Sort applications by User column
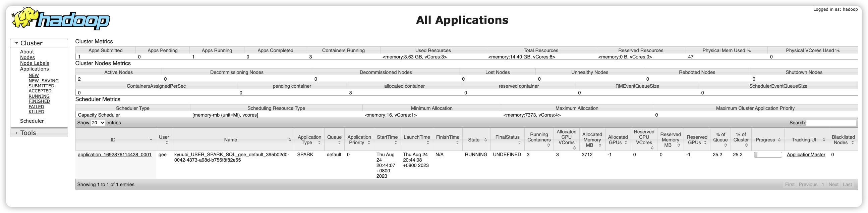The height and width of the screenshot is (213, 868). pyautogui.click(x=164, y=139)
